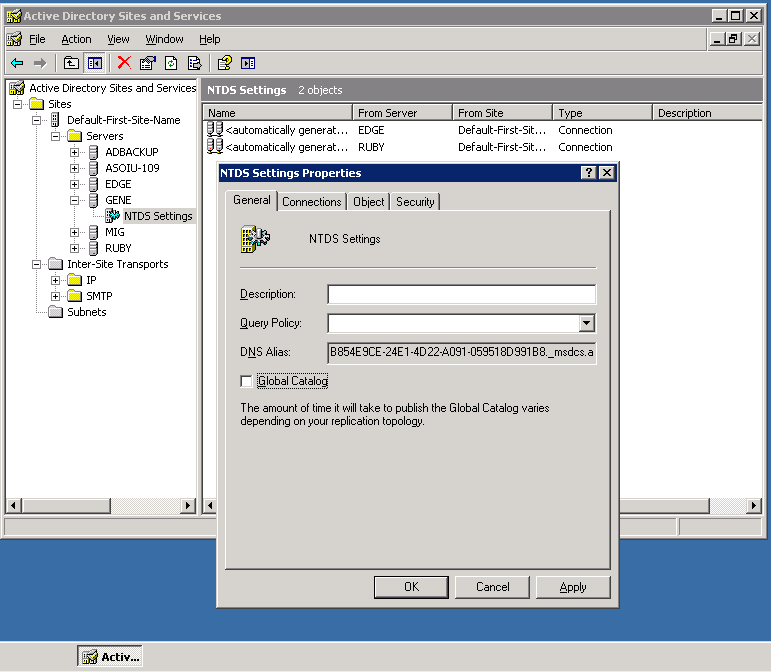Viewport: 771px width, 672px height.
Task: Click the Cancel button
Action: tap(492, 587)
